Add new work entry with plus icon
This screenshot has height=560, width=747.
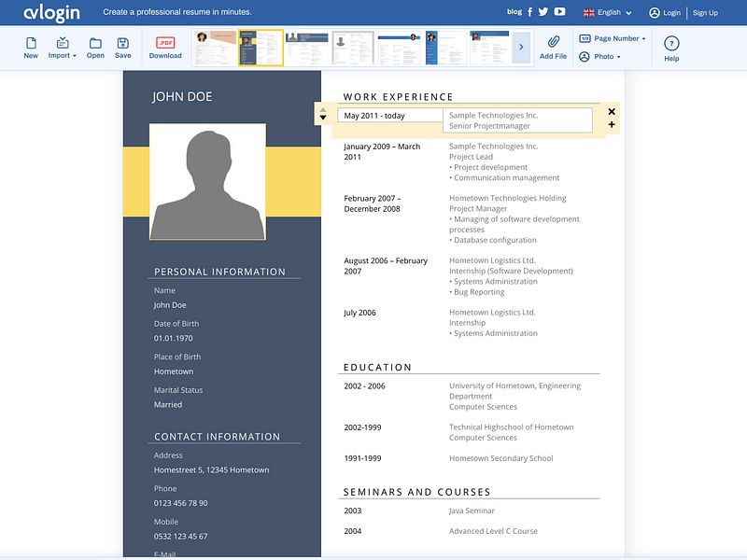click(x=612, y=125)
